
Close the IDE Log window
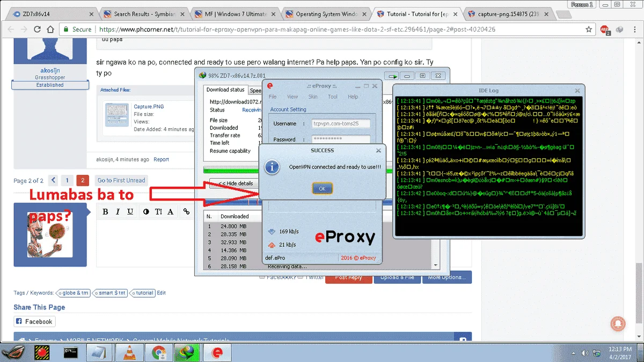577,91
